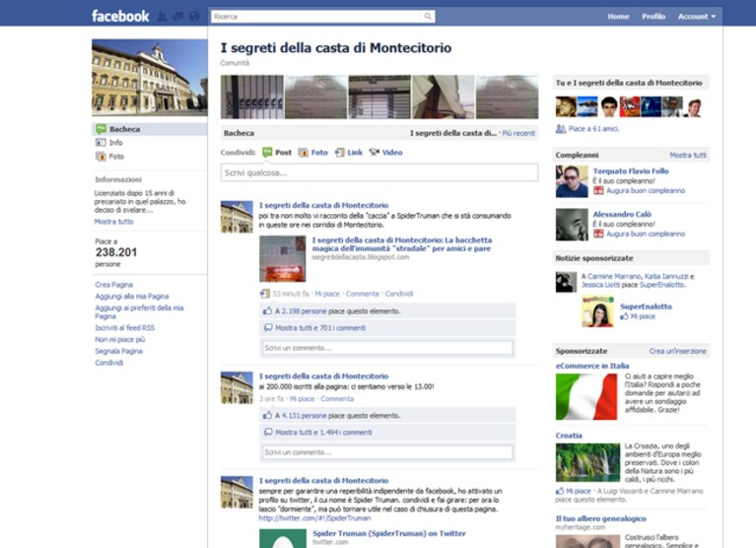Click the 4.131 persone likes link
Viewport: 756px width, 548px height.
pos(304,416)
